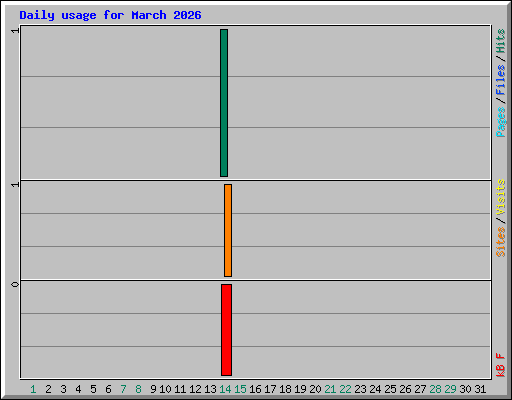This screenshot has height=400, width=512.
Task: Click day 29 on the x-axis
Action: (450, 389)
